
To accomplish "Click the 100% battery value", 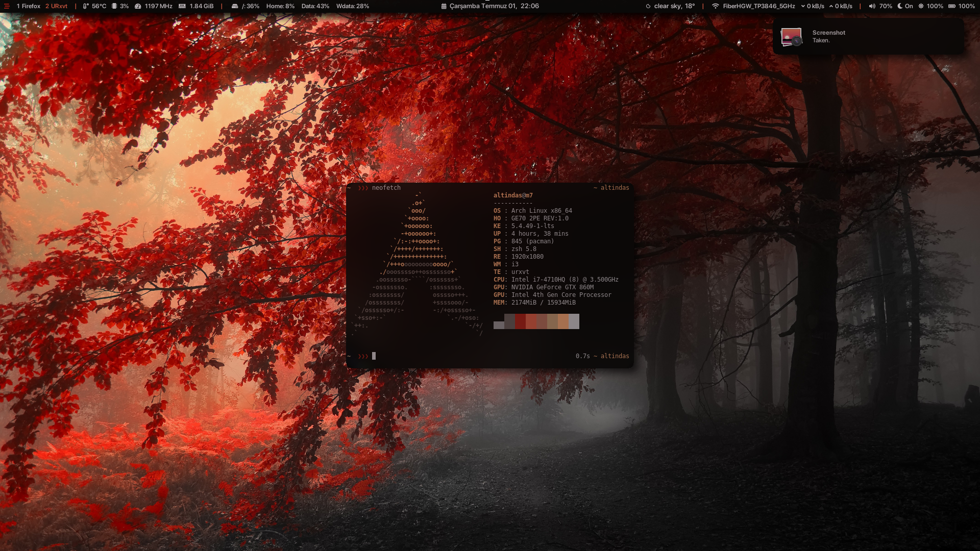I will (x=966, y=6).
